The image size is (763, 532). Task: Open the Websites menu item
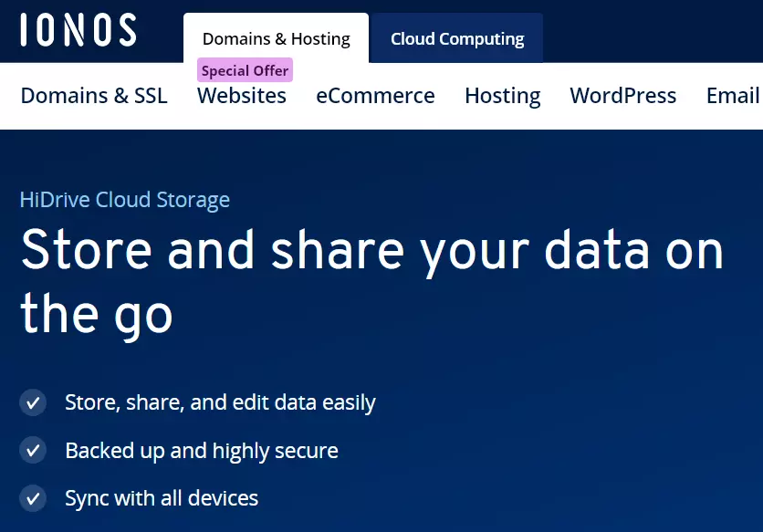[x=241, y=95]
